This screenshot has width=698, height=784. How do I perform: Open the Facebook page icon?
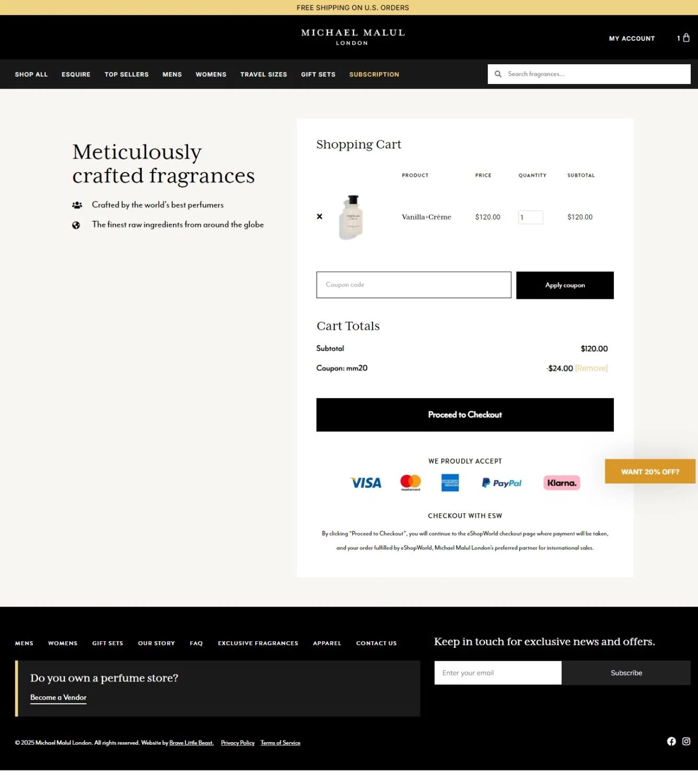tap(671, 741)
